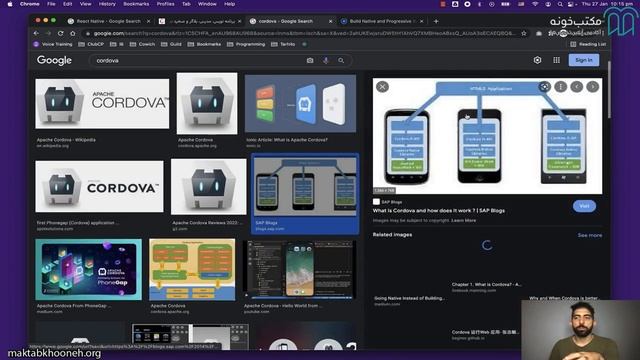640x360 pixels.
Task: Open the Guild bookmarks folder
Action: pyautogui.click(x=171, y=44)
